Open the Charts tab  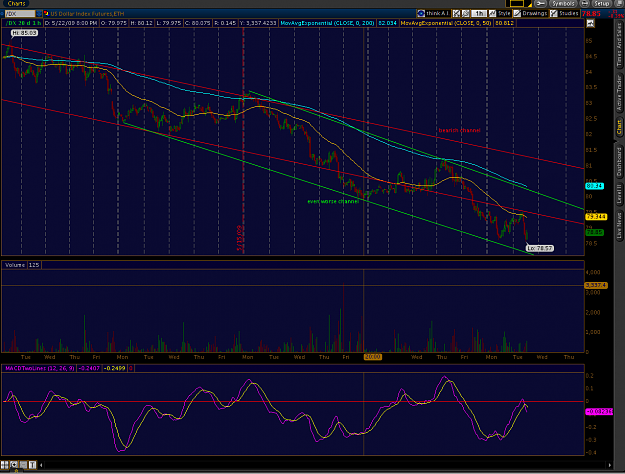[x=16, y=4]
